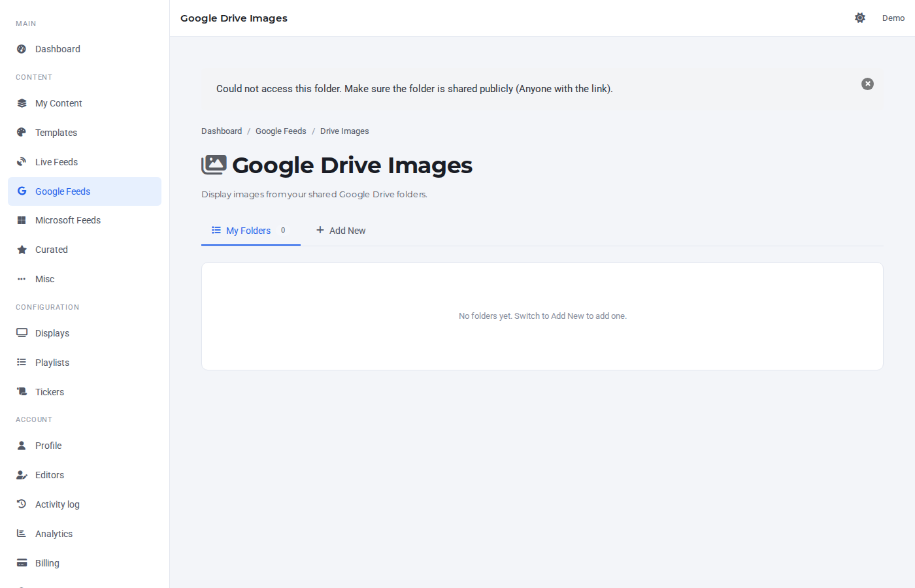View the Activity log page
Screen dimensions: 915x588
click(x=84, y=504)
